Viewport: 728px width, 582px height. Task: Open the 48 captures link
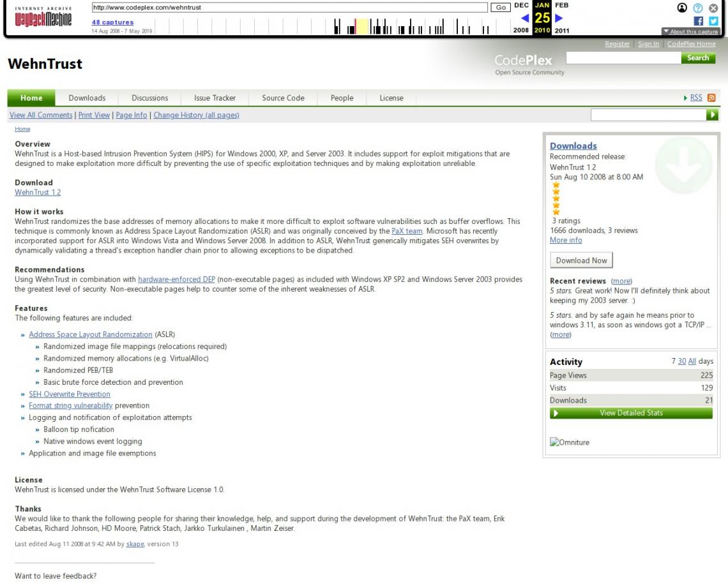112,22
